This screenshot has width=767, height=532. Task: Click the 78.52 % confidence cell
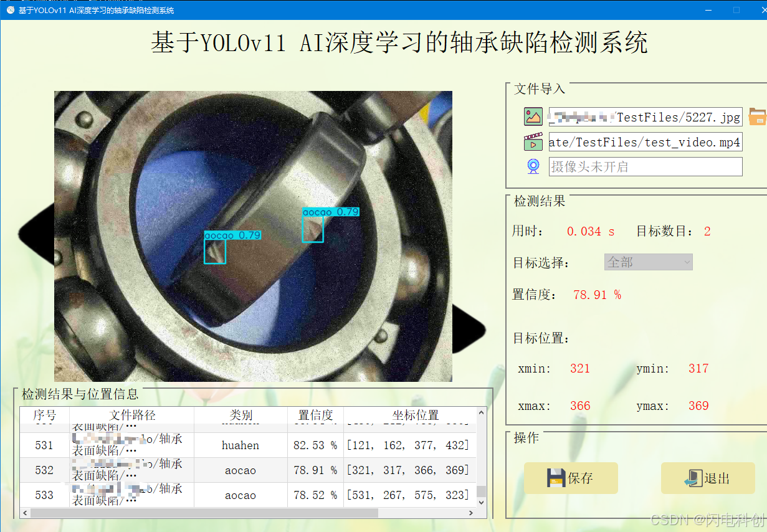tap(315, 495)
